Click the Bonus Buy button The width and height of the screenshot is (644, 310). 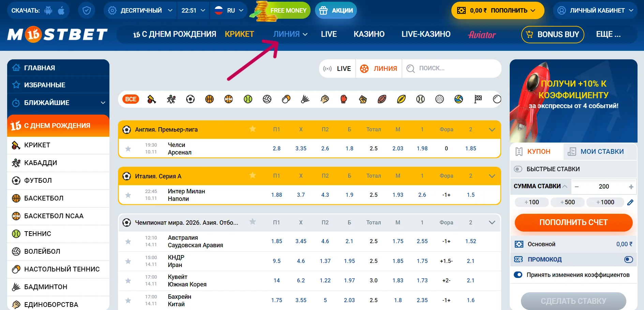[x=553, y=34]
